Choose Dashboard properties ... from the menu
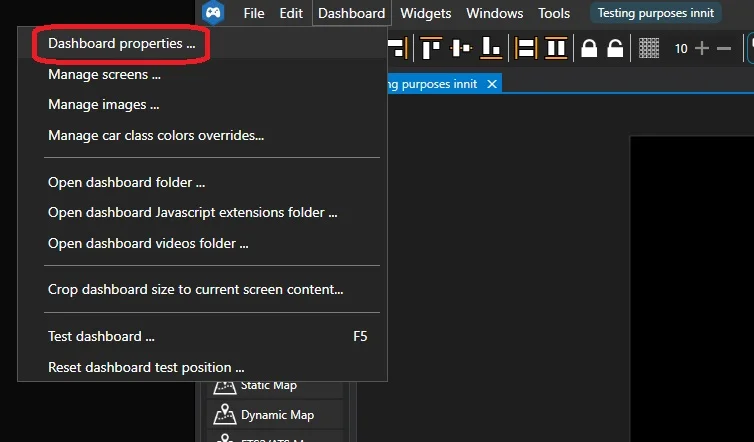 [202, 43]
